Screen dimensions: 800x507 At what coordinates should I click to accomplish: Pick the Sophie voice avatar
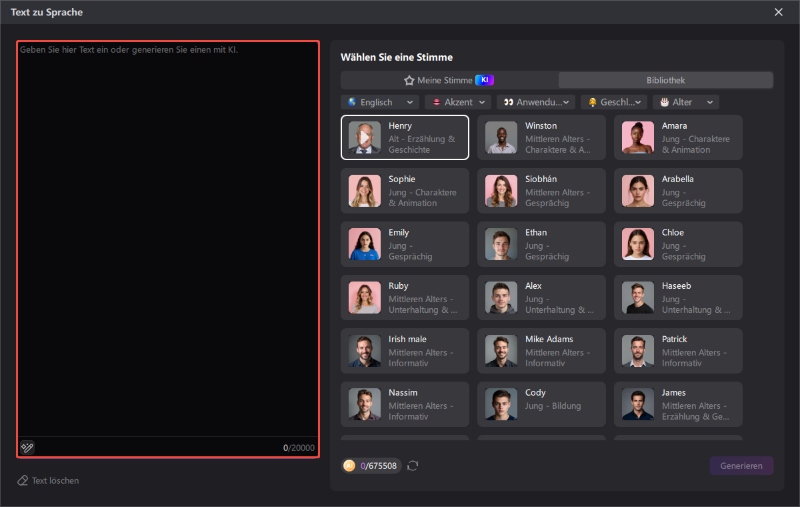pos(364,190)
